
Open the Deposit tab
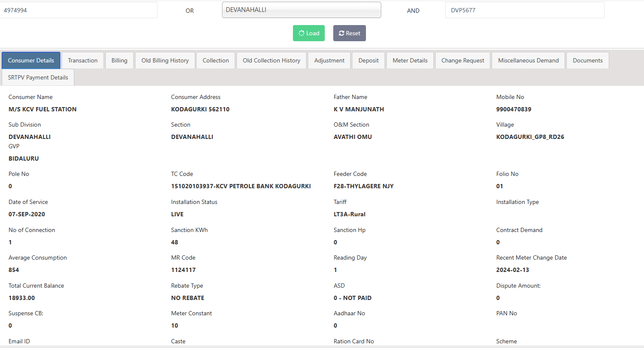(x=368, y=60)
